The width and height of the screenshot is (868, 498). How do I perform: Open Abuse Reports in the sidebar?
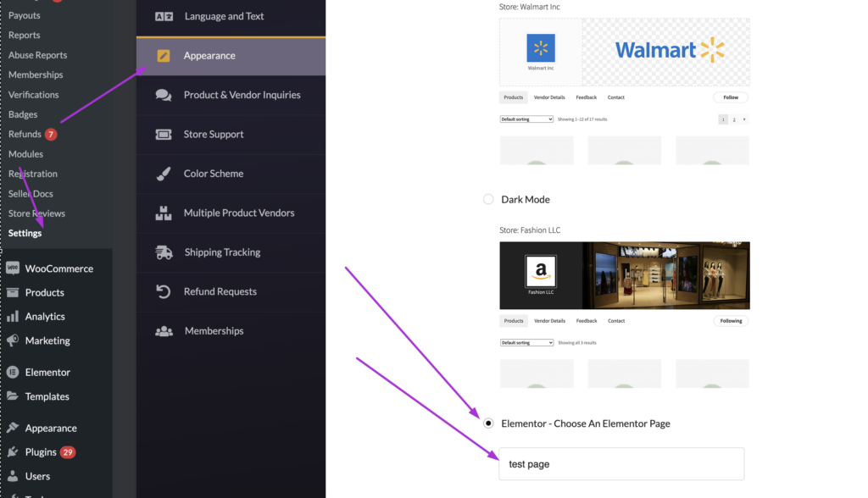(x=37, y=55)
